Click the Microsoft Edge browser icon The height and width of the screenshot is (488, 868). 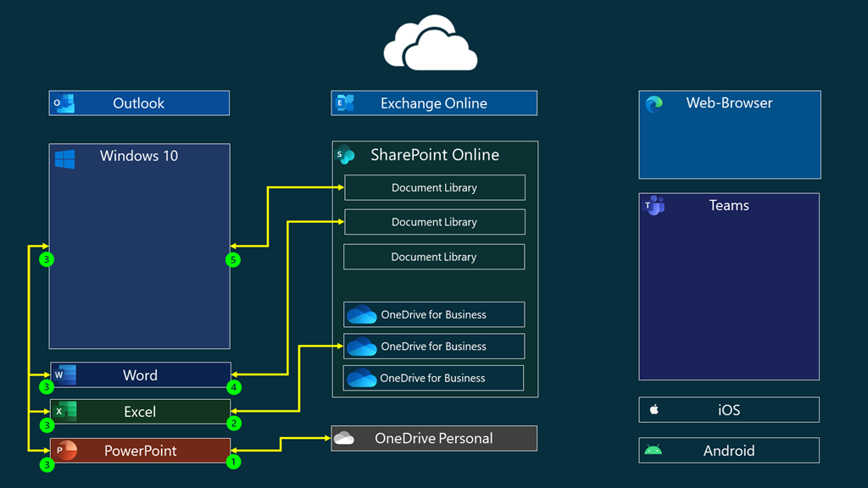[654, 104]
